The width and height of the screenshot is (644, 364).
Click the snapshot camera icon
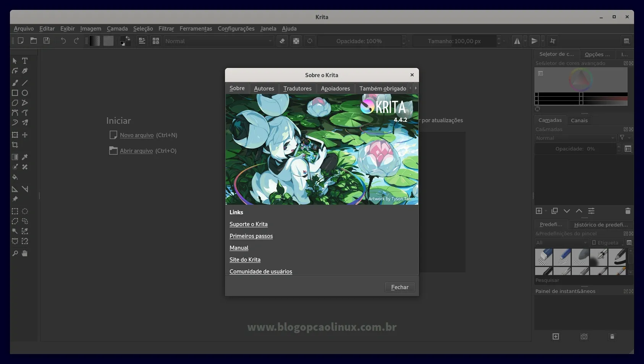(584, 336)
